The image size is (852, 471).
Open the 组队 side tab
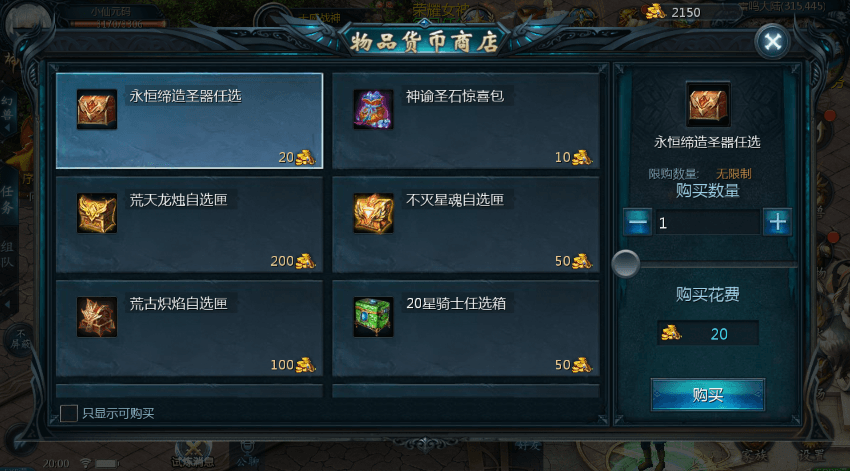(8, 254)
